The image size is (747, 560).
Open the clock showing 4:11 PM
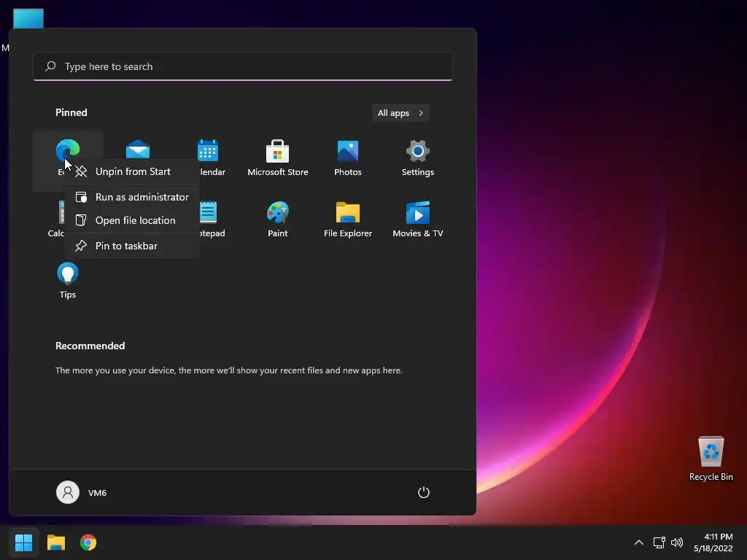[x=713, y=542]
